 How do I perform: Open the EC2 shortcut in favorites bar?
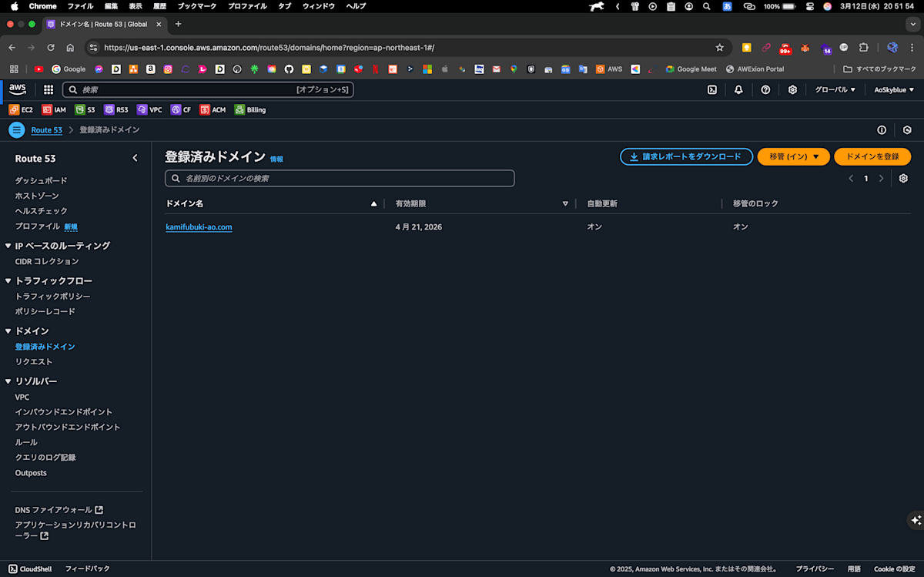(21, 109)
